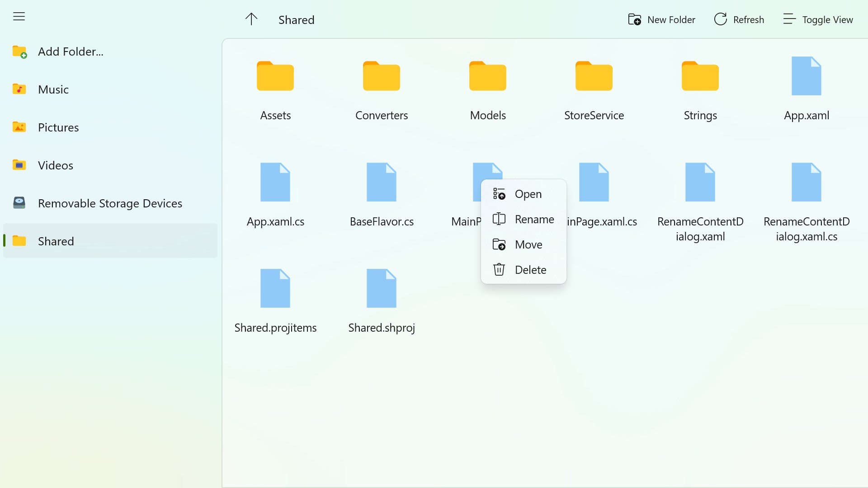868x488 pixels.
Task: Select the file icon above inPage.xaml.cs
Action: click(x=594, y=182)
